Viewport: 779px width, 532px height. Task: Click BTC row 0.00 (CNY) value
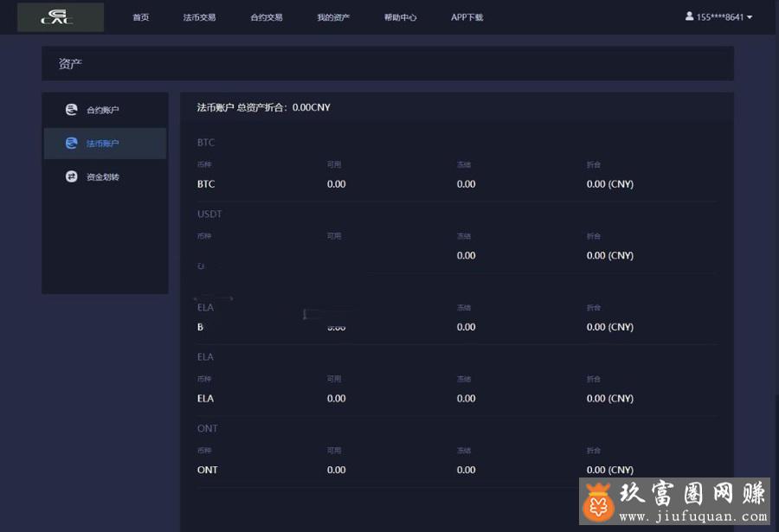coord(610,184)
